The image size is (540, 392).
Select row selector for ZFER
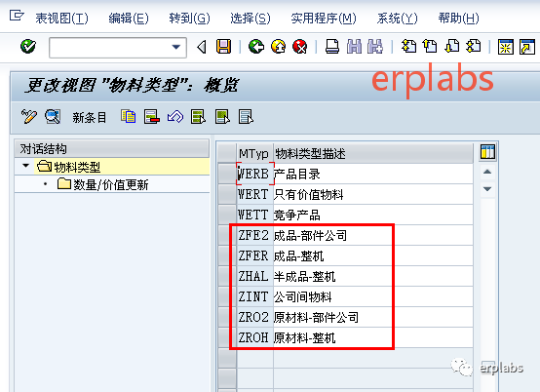pos(227,255)
